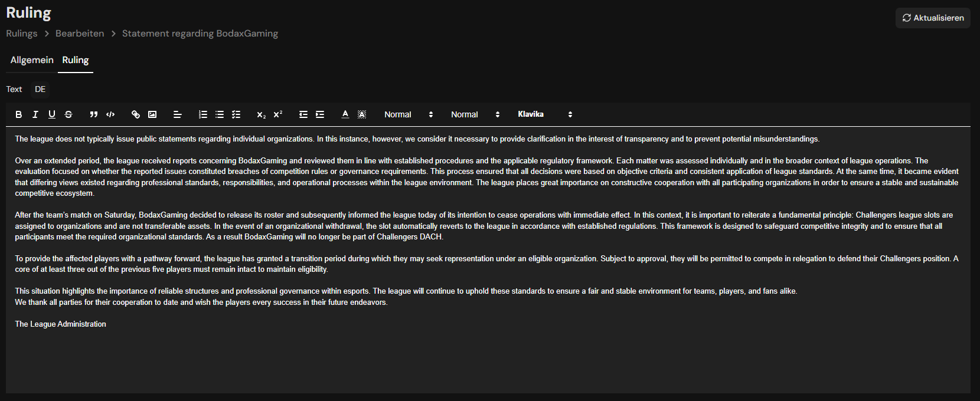Underline the selected text

pyautogui.click(x=52, y=114)
